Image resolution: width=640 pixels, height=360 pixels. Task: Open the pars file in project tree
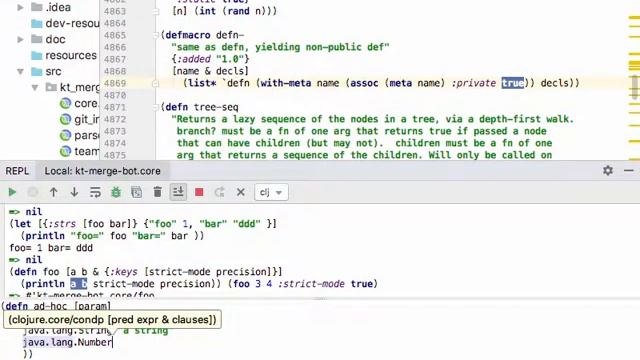[87, 135]
